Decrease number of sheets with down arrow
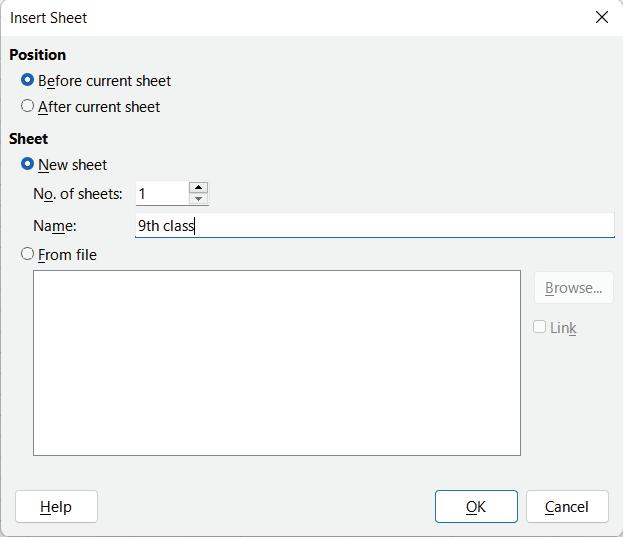The image size is (623, 537). pyautogui.click(x=198, y=198)
